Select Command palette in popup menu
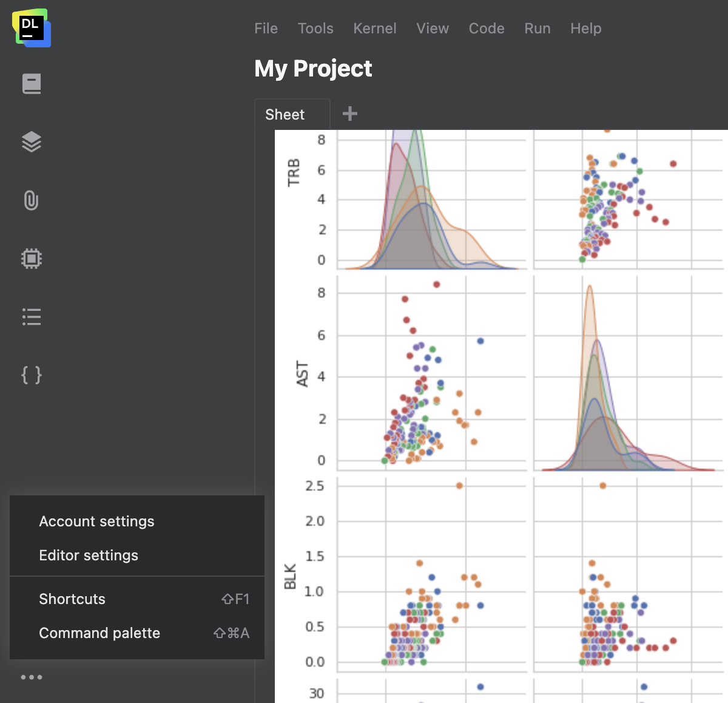Screen dimensions: 728x703 [x=137, y=633]
